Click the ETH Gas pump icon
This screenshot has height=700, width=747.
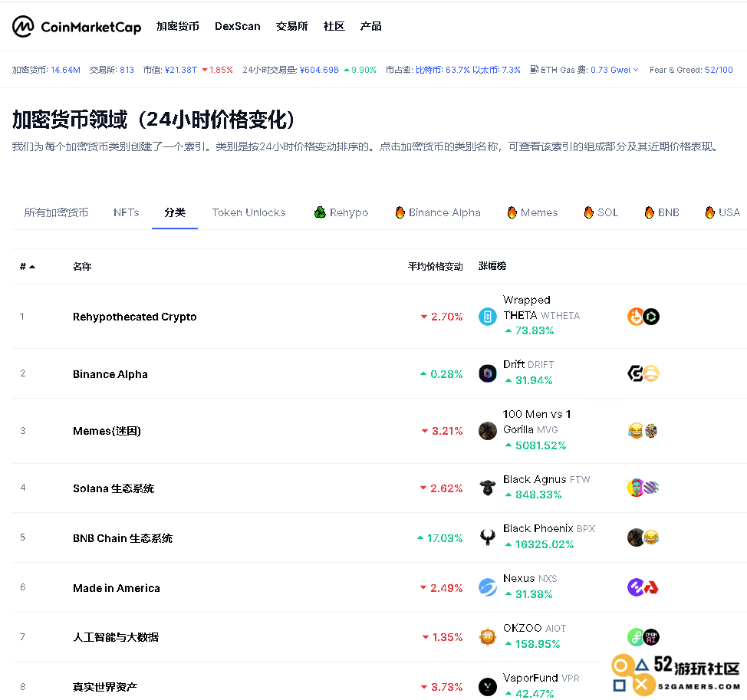coord(534,70)
